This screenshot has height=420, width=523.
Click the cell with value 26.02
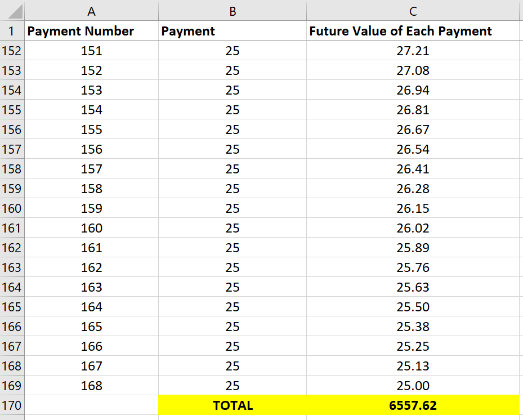(413, 228)
